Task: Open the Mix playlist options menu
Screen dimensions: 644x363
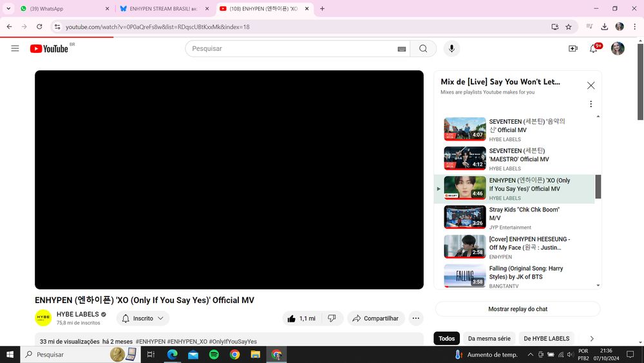Action: pyautogui.click(x=591, y=104)
